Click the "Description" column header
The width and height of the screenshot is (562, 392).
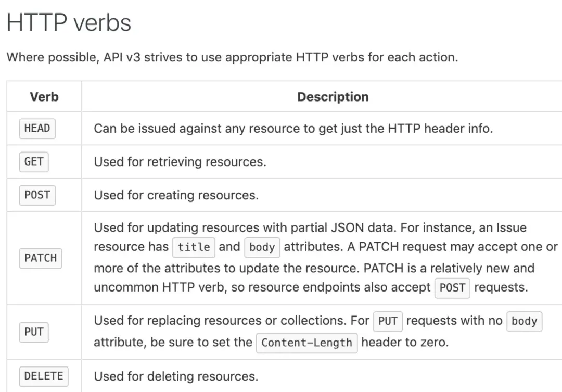(333, 97)
